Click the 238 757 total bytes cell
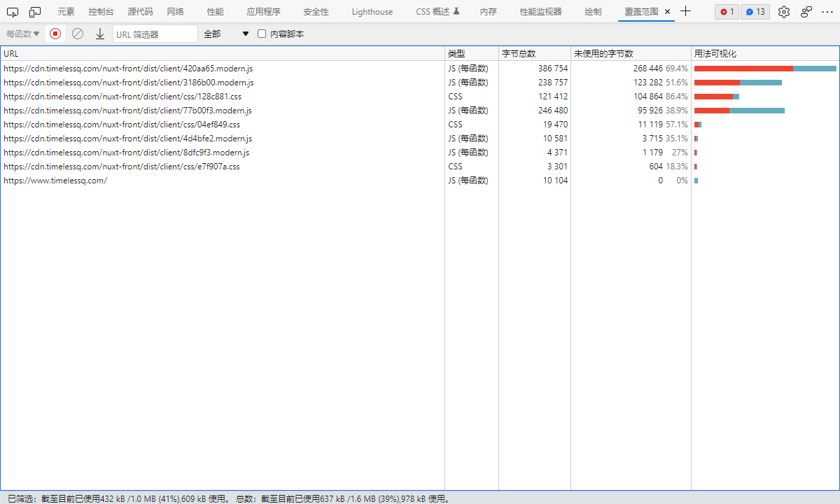840x504 pixels. (x=535, y=83)
